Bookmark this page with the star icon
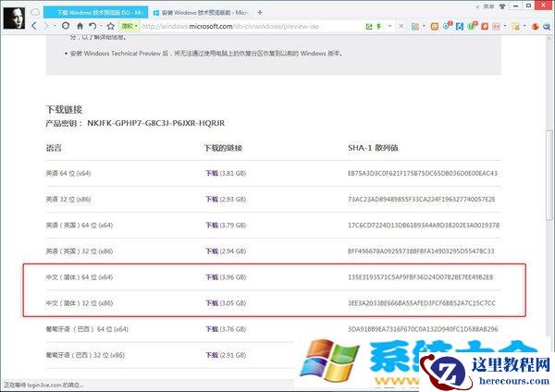 click(x=111, y=26)
